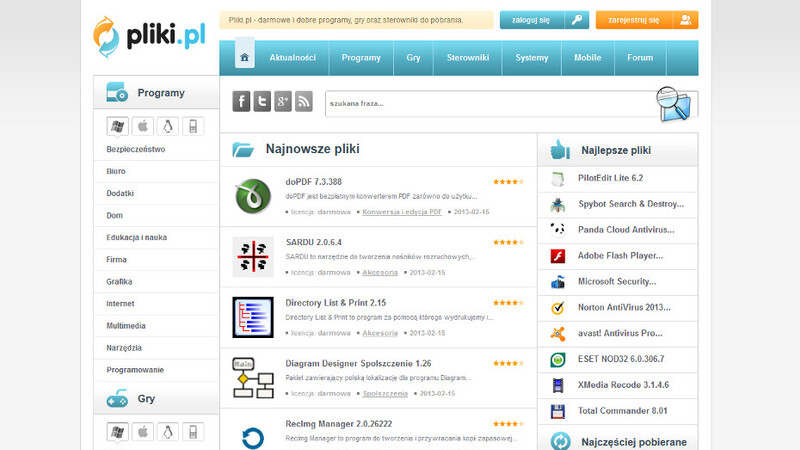
Task: Click Directory List & Print thumbnail icon
Action: click(253, 317)
